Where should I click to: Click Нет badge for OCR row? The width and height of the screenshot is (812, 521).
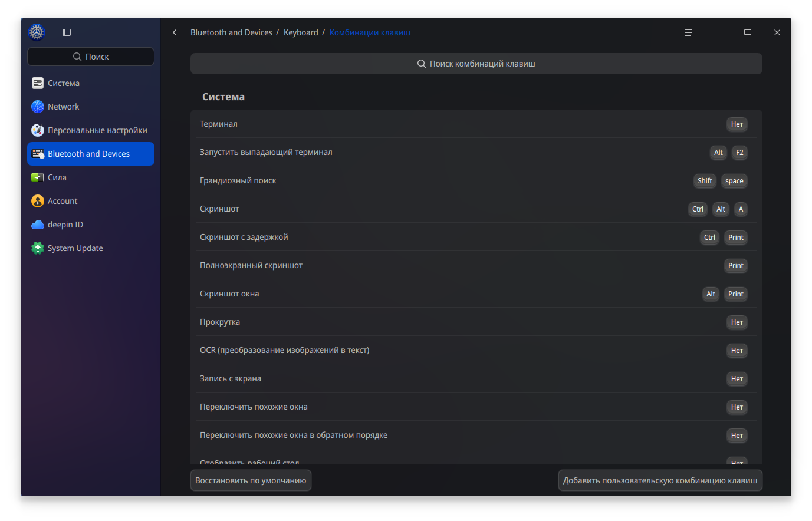point(737,351)
